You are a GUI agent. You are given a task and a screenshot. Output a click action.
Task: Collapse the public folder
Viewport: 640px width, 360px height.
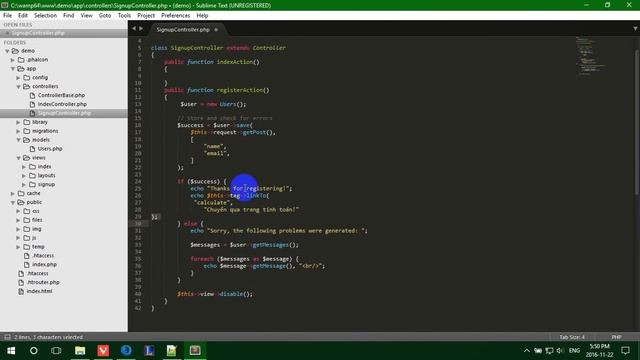pyautogui.click(x=13, y=202)
